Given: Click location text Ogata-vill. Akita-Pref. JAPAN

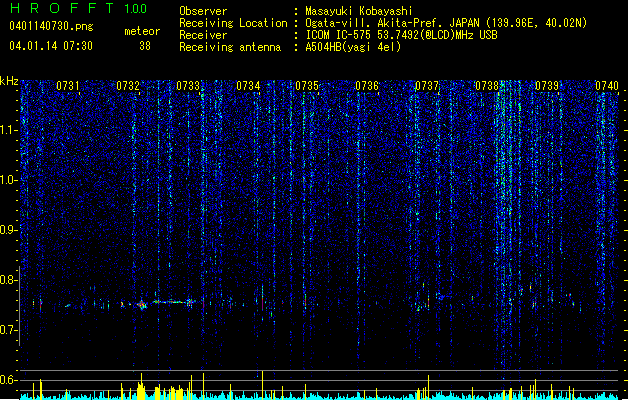Looking at the screenshot, I should click(394, 23).
